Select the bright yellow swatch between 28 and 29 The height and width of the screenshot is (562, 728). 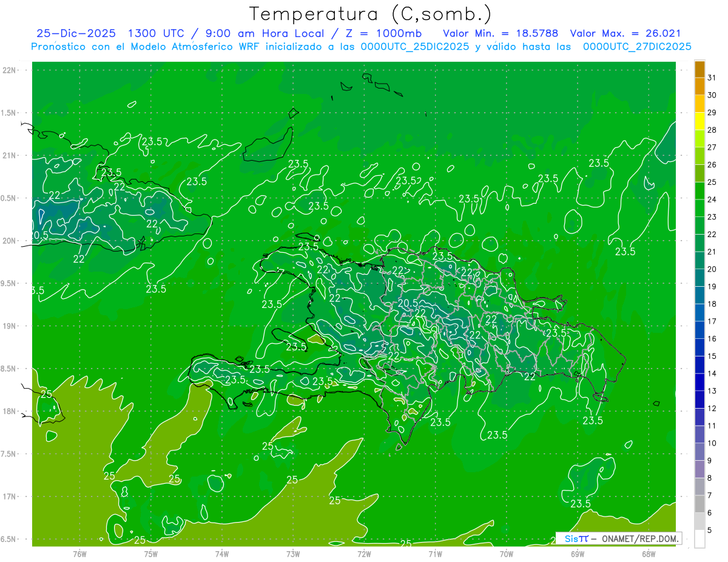click(699, 122)
